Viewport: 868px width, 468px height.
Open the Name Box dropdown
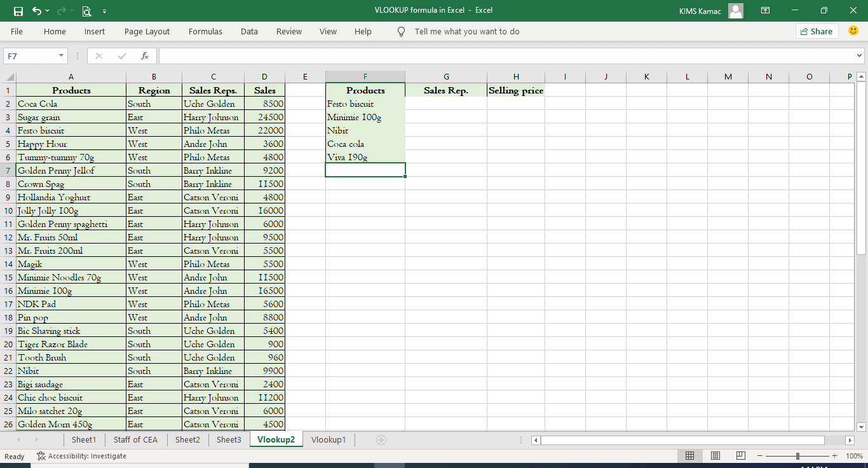pos(60,55)
